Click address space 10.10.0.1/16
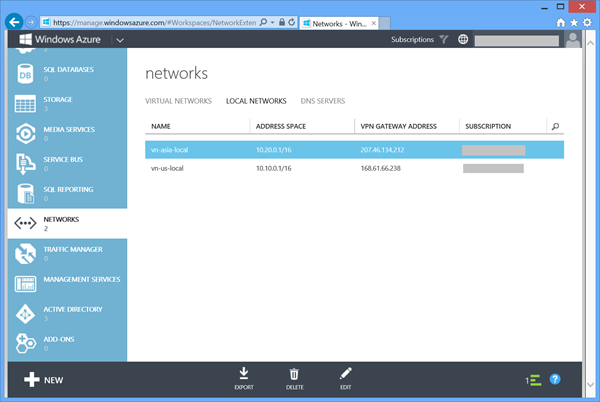The image size is (600, 402). pos(274,168)
